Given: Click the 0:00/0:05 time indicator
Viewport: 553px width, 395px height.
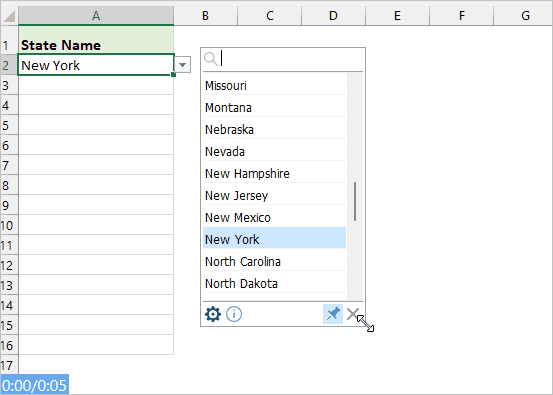Looking at the screenshot, I should coord(35,385).
